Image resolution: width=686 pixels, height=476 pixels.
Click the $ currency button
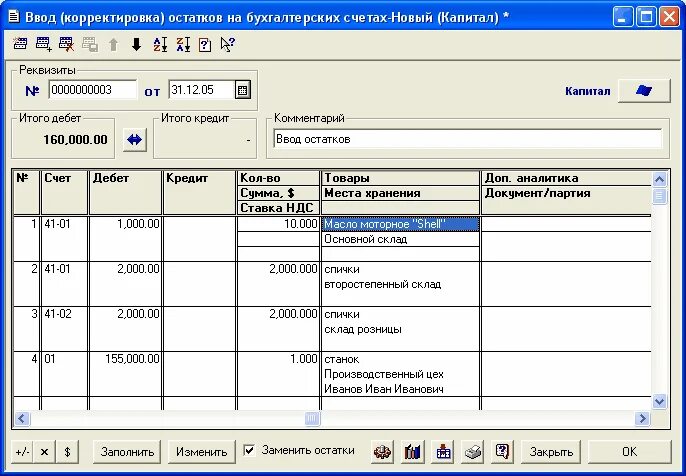point(67,452)
